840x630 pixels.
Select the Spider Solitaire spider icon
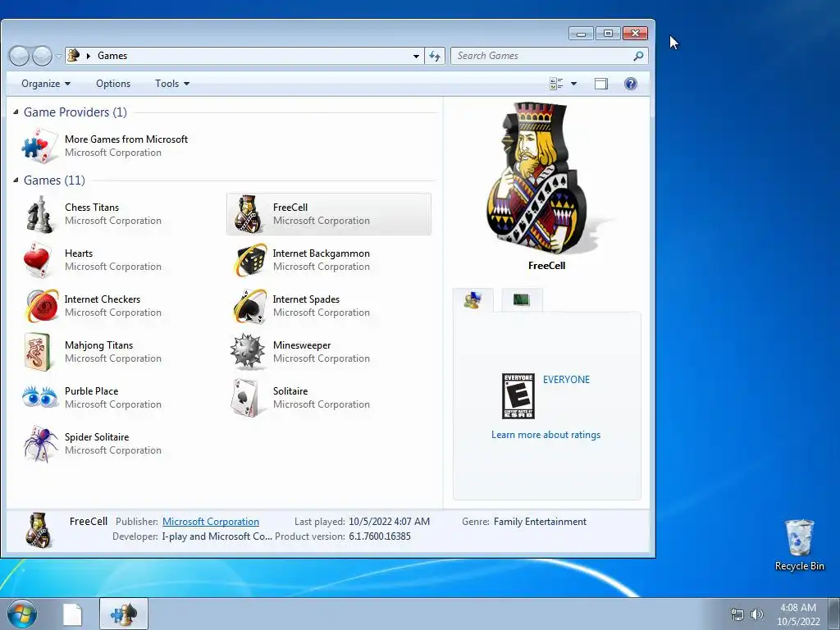pyautogui.click(x=40, y=444)
